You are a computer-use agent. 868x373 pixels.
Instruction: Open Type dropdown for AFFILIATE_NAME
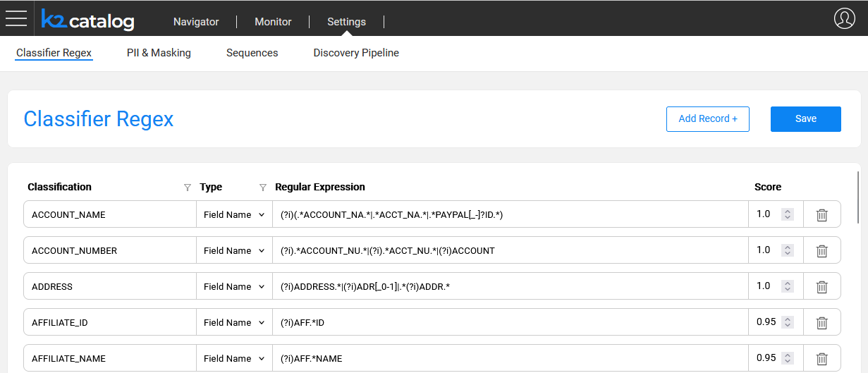point(234,358)
